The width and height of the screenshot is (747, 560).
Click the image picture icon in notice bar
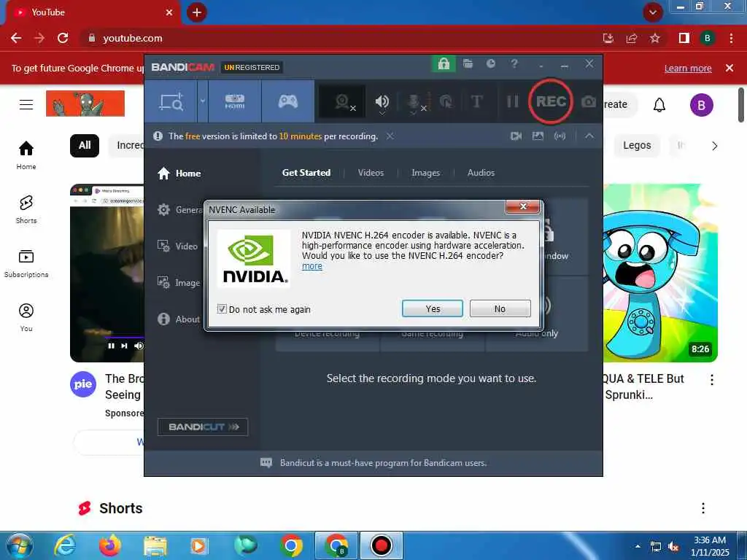coord(538,136)
